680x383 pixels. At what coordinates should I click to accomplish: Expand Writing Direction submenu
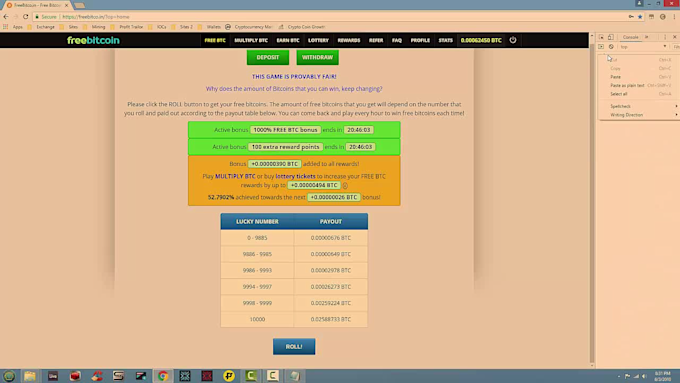(638, 115)
